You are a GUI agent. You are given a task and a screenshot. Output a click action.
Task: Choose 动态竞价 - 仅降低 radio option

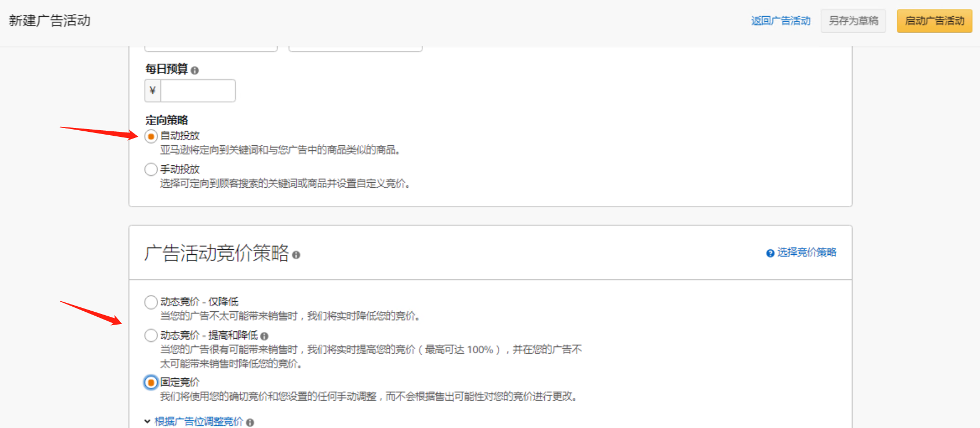(151, 302)
